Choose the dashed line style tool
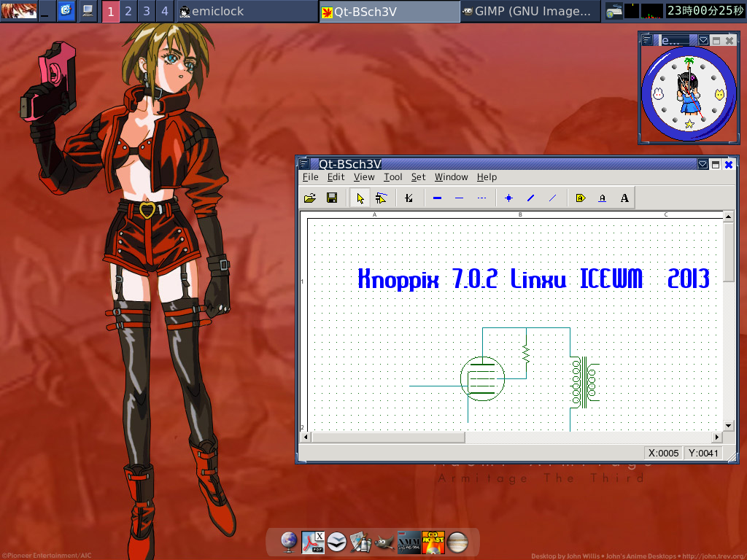Viewport: 747px width, 560px height. tap(481, 197)
